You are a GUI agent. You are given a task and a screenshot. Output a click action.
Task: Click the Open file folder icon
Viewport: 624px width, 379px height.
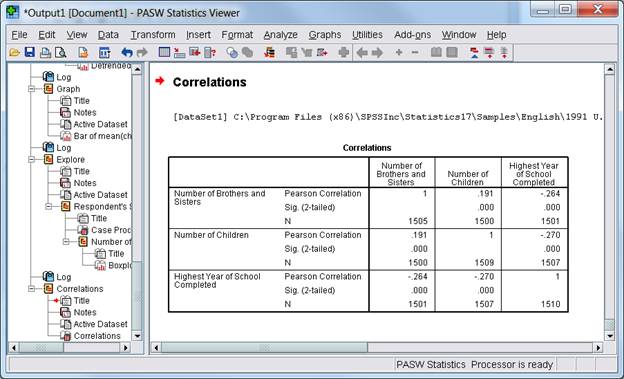(14, 52)
